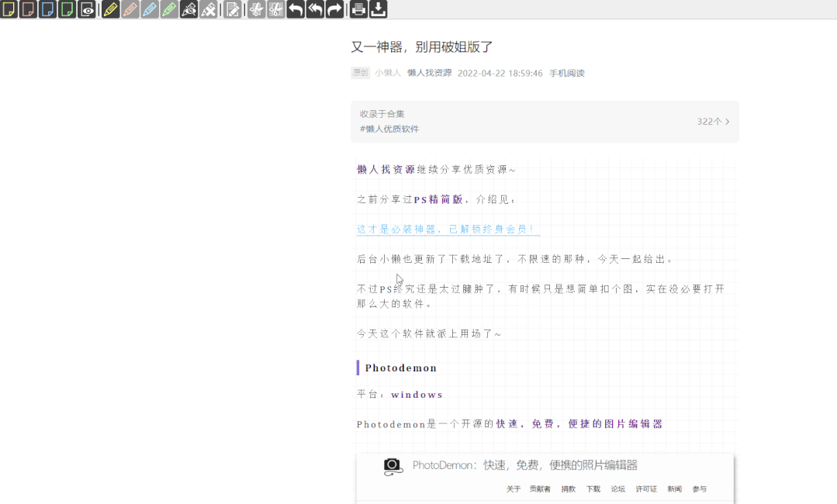
Task: Select the yellow highlighter pen
Action: 110,9
